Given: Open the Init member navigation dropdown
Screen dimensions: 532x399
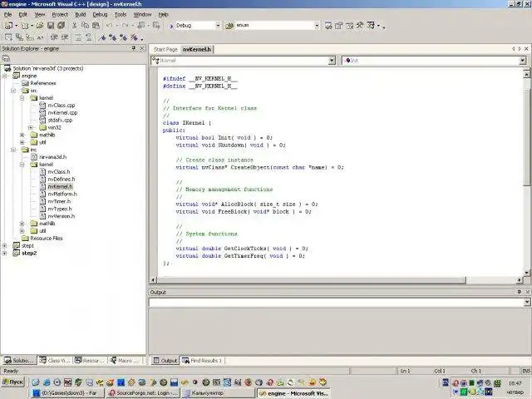Looking at the screenshot, I should 523,61.
